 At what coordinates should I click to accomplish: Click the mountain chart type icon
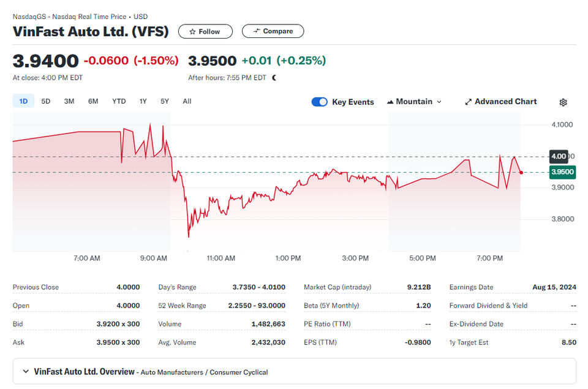point(390,102)
